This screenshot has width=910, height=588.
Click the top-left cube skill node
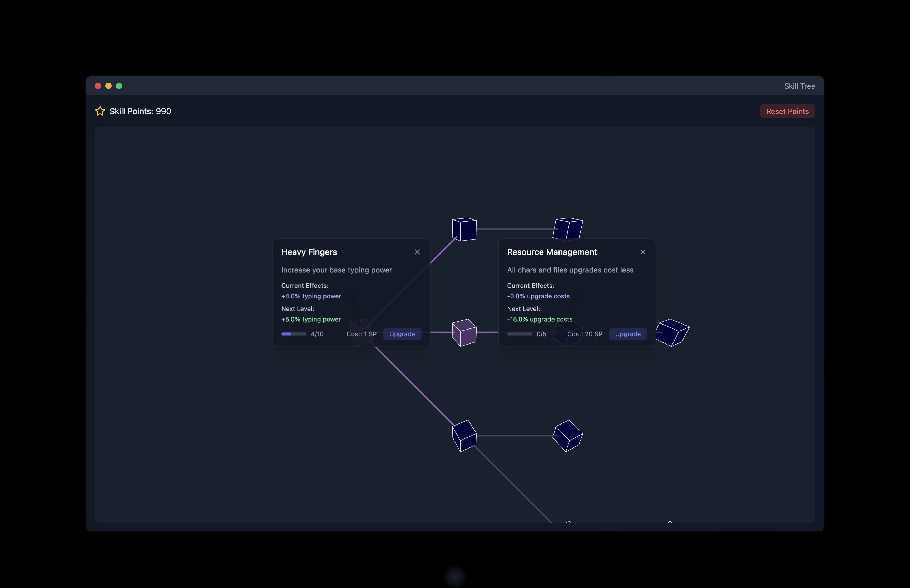point(464,229)
